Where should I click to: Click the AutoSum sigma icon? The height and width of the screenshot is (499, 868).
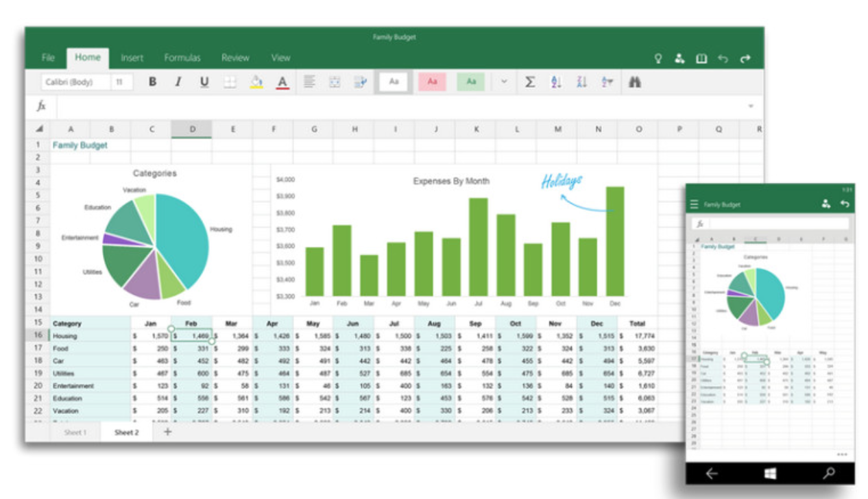(x=530, y=82)
